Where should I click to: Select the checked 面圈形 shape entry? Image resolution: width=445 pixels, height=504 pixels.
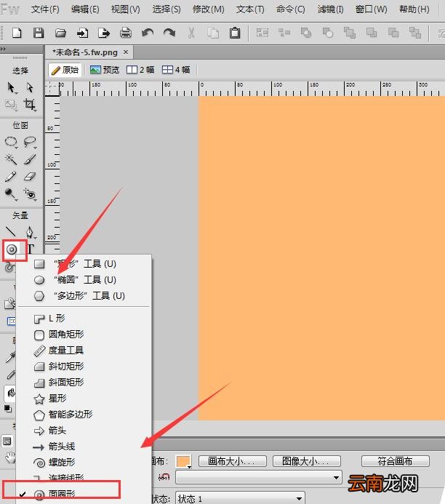pyautogui.click(x=84, y=495)
